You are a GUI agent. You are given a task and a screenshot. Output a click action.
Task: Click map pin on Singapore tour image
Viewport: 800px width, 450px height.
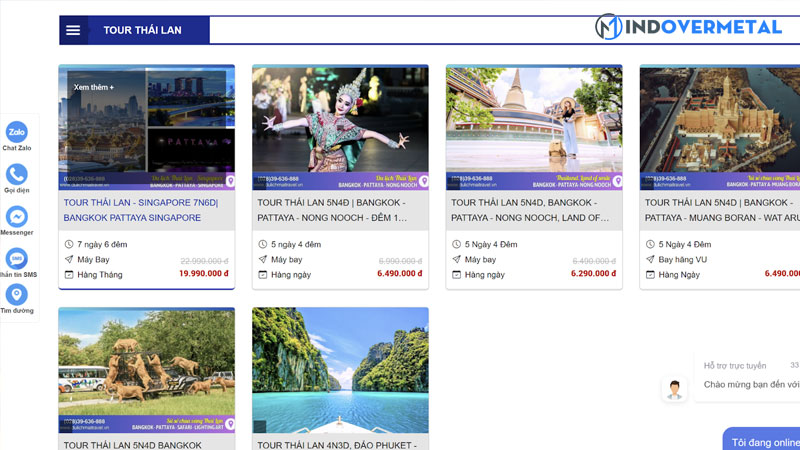point(231,181)
